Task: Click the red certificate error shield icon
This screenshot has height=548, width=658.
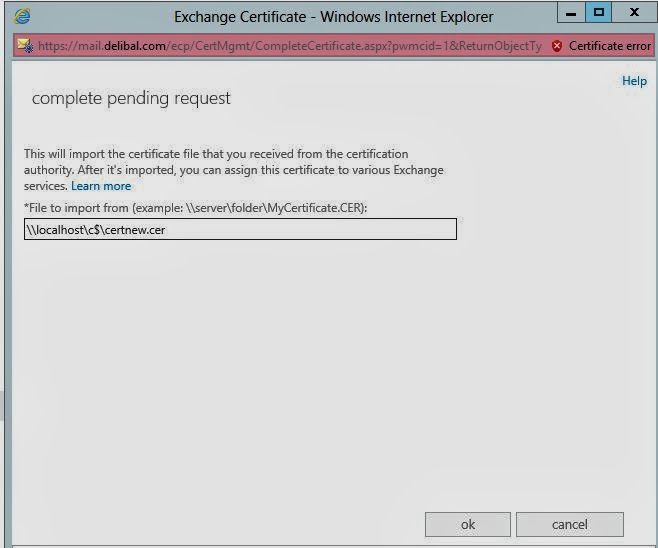Action: pyautogui.click(x=557, y=46)
